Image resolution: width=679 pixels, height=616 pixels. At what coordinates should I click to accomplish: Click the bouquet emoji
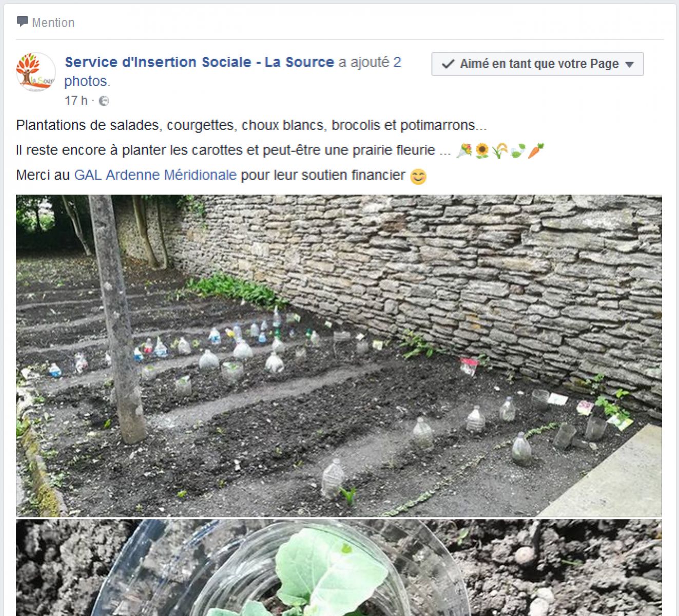point(464,150)
